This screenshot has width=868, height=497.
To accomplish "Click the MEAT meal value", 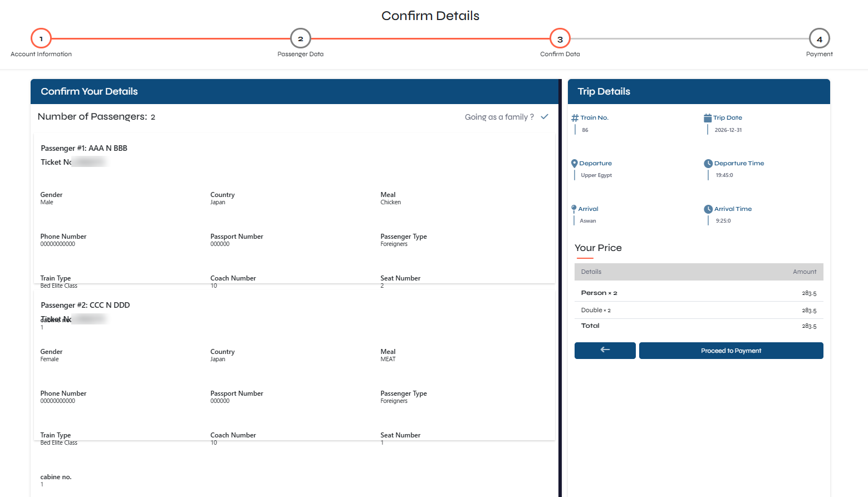I will coord(388,360).
